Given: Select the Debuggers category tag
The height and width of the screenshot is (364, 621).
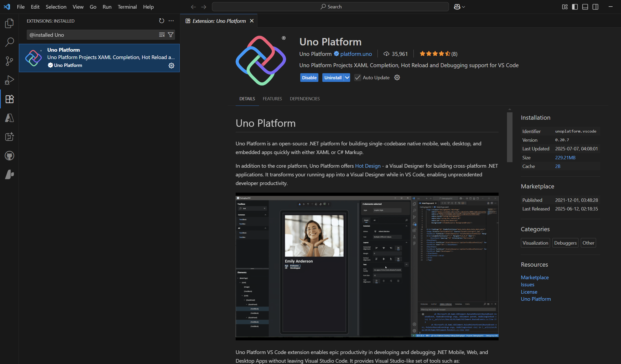Looking at the screenshot, I should pos(565,243).
